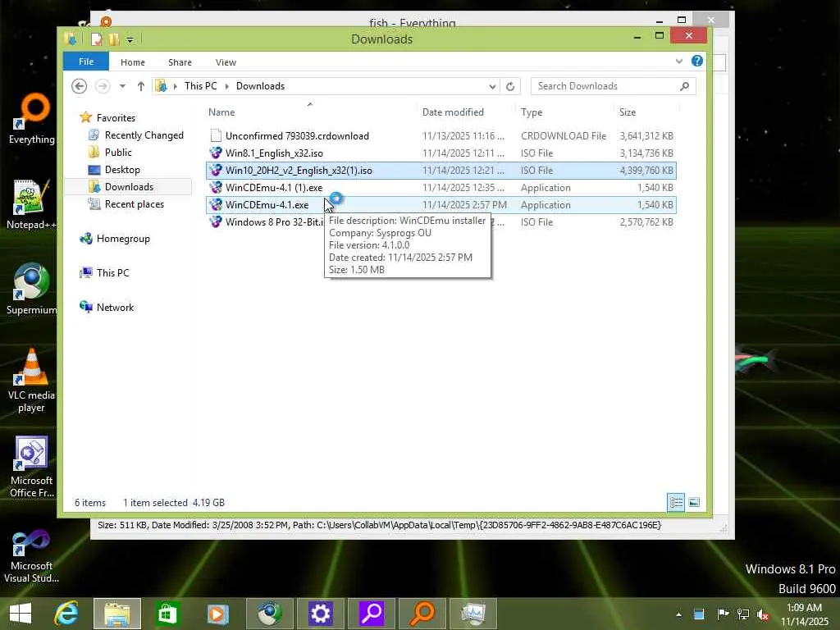Screen dimensions: 840x630
Task: Click the muted volume tray icon
Action: (763, 614)
